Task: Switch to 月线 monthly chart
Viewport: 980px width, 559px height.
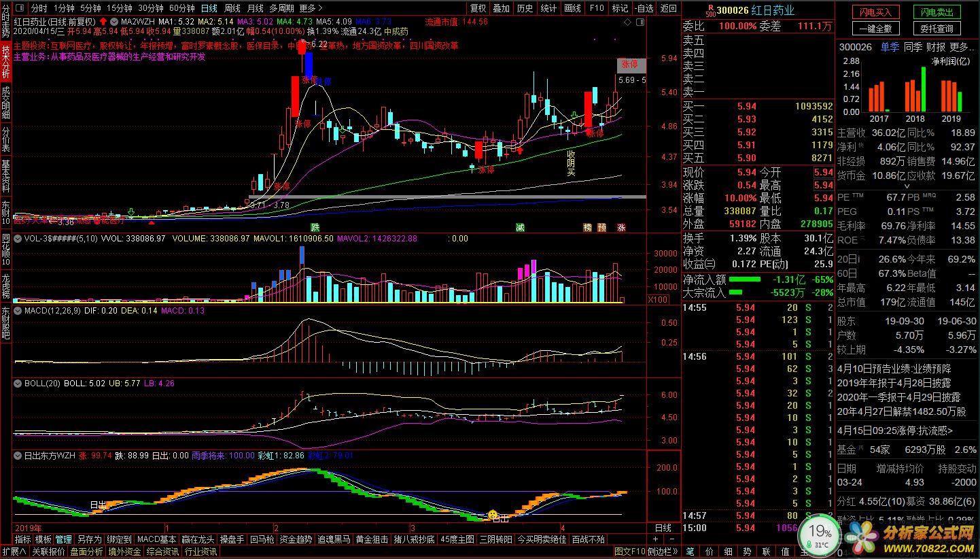Action: 255,8
